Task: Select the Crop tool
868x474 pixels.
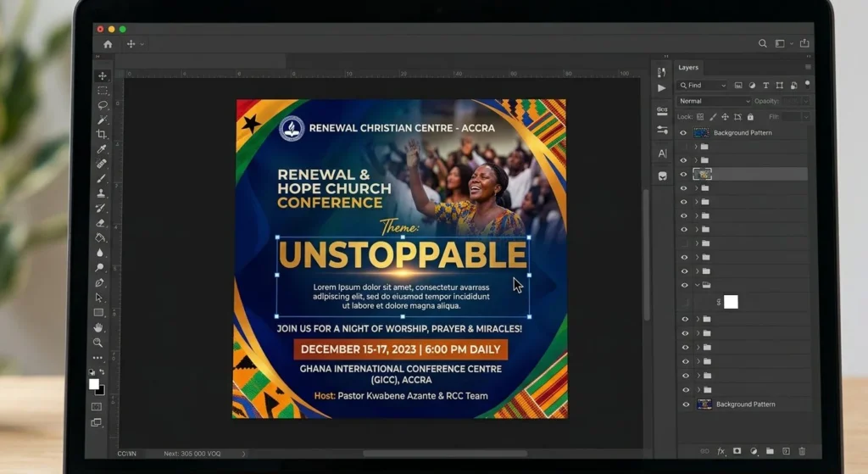Action: pyautogui.click(x=102, y=134)
